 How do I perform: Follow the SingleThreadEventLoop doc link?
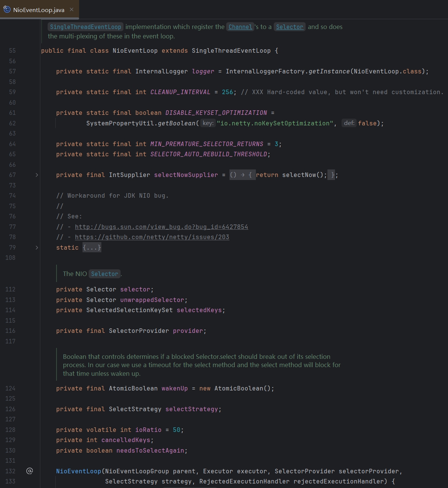coord(86,27)
